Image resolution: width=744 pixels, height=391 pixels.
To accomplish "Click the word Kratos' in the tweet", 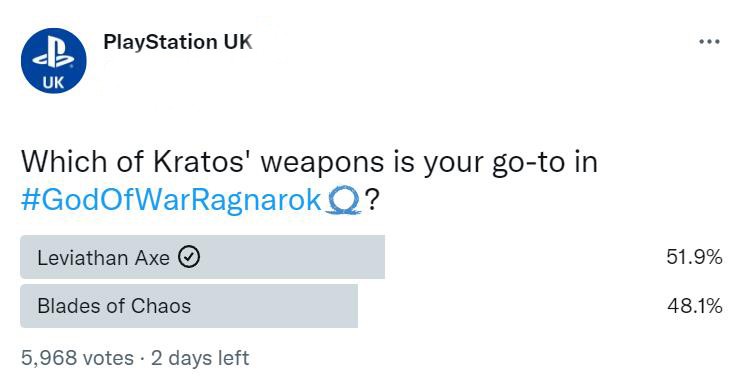I will click(x=204, y=162).
